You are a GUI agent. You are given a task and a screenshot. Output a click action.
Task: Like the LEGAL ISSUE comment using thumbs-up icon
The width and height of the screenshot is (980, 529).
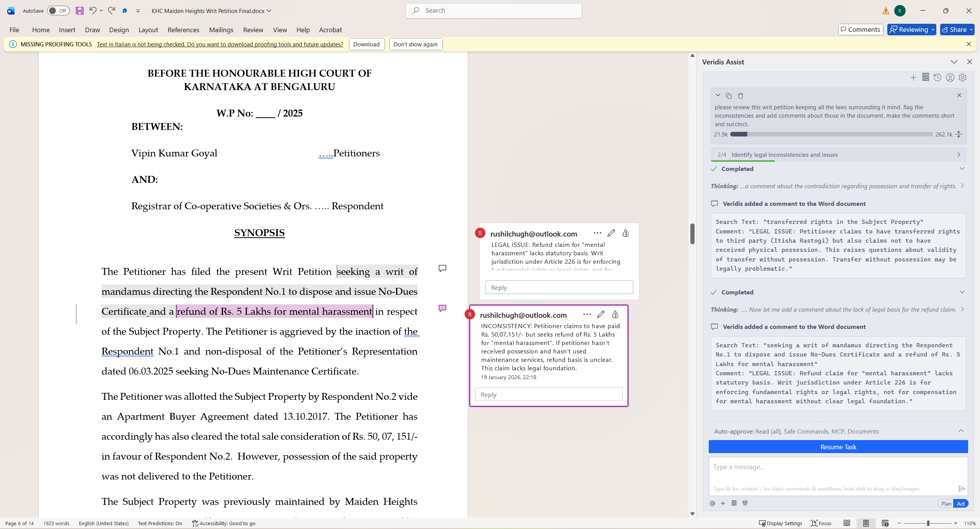coord(626,233)
